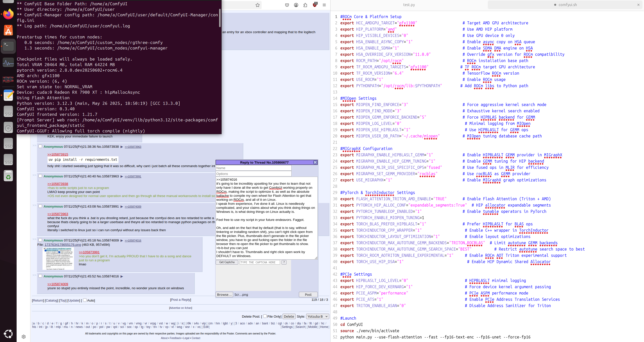Open the Text Editor dock icon
The image size is (644, 342).
point(8,95)
